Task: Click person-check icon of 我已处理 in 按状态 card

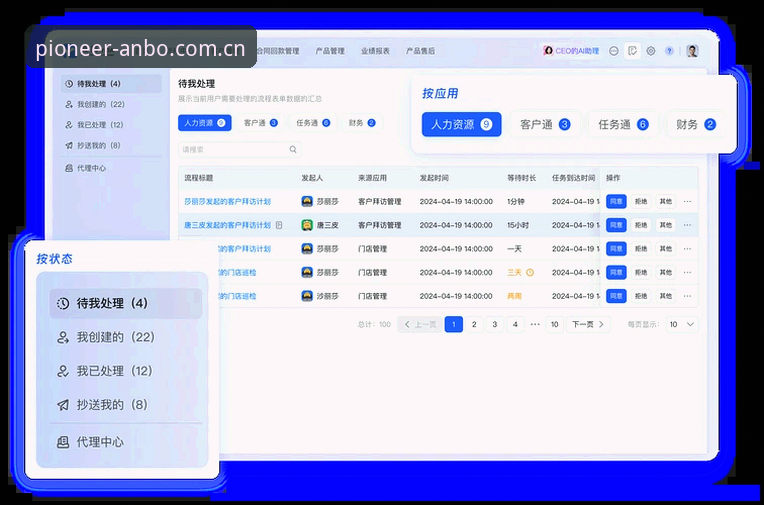Action: click(63, 371)
